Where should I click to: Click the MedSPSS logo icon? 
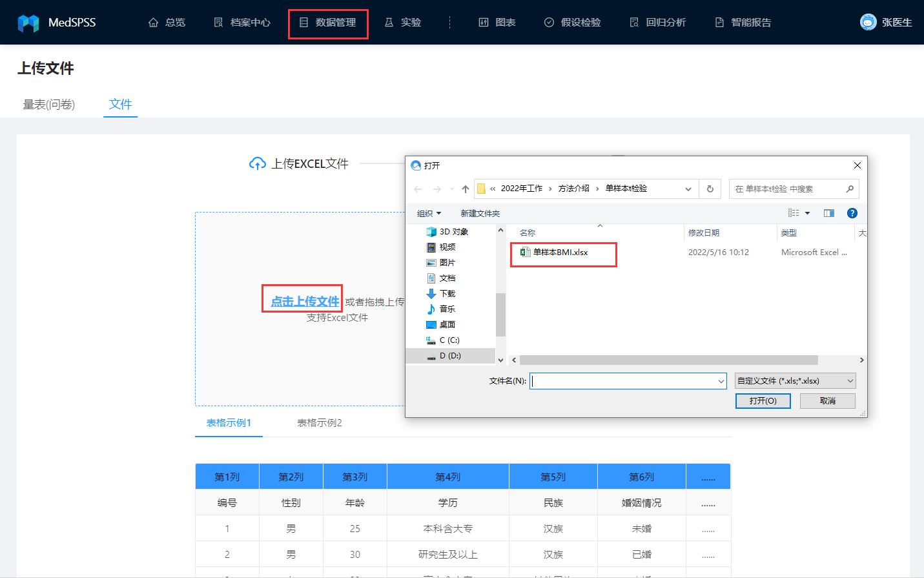pyautogui.click(x=26, y=21)
